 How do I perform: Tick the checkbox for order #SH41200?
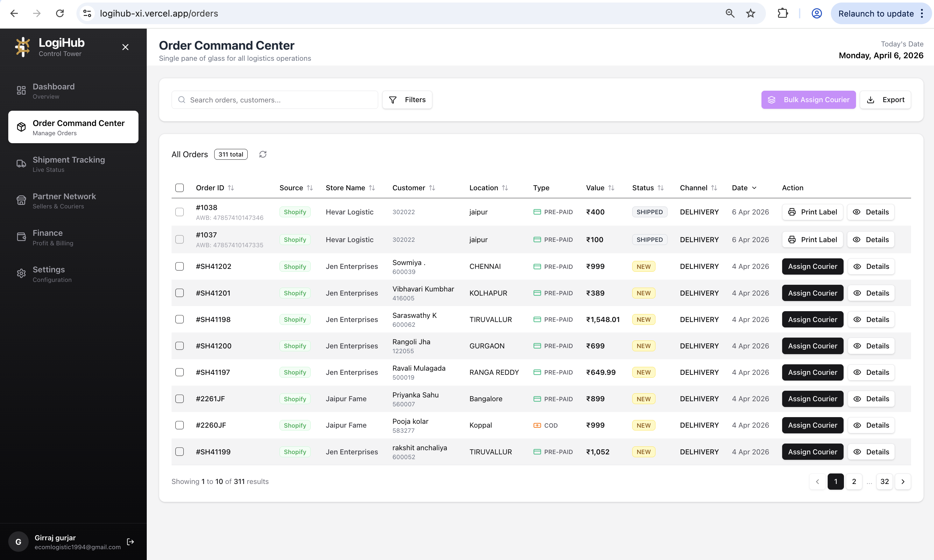(x=179, y=346)
